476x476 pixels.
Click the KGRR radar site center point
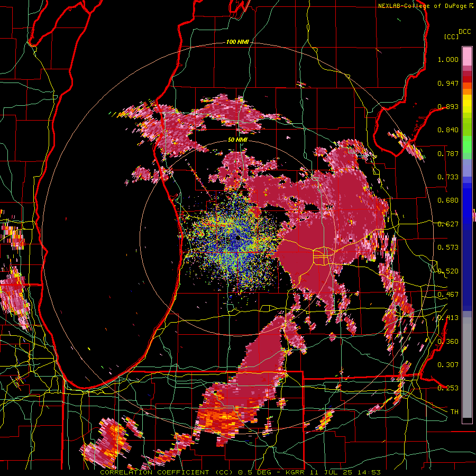click(237, 239)
